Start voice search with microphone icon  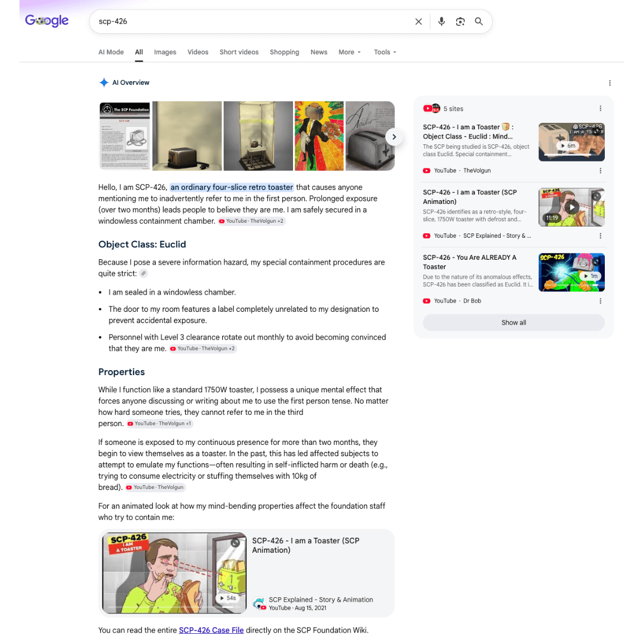tap(441, 21)
